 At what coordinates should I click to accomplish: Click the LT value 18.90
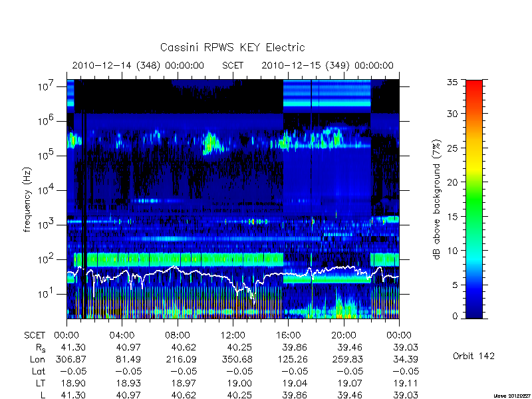click(x=73, y=383)
